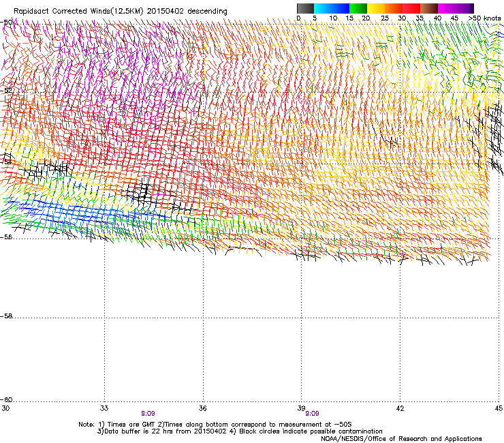This screenshot has width=504, height=443.
Task: Click the "-54" latitude axis label
Action: coord(6,162)
